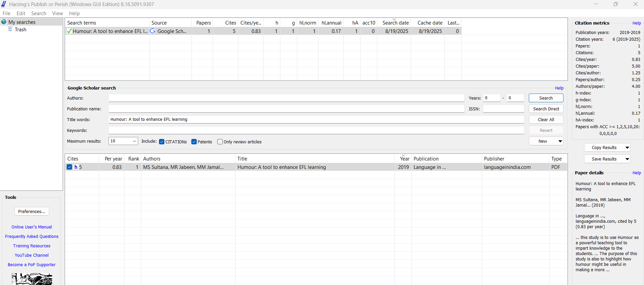Toggle the Patents checkbox
The image size is (644, 285).
(194, 142)
